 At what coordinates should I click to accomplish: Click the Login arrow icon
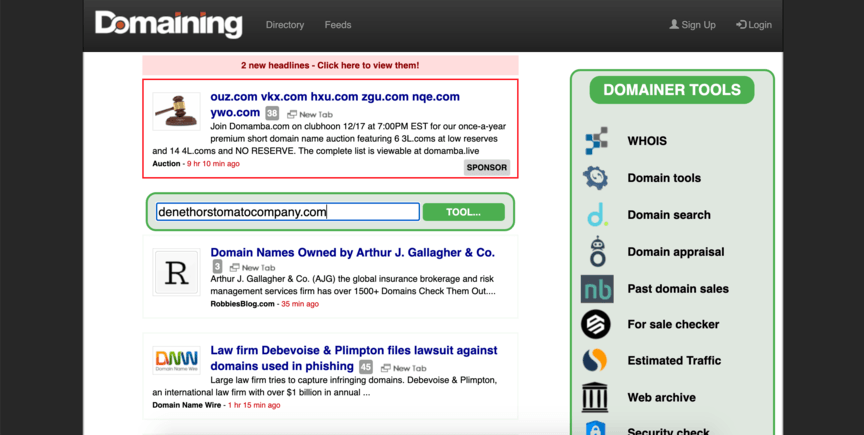[741, 24]
